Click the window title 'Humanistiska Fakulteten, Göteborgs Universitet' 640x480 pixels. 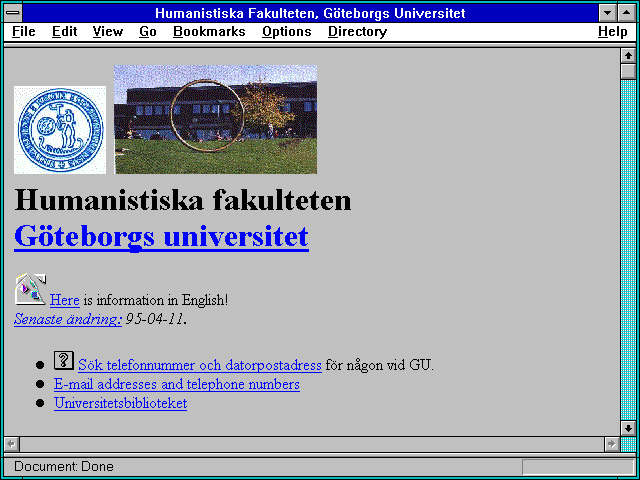[310, 13]
